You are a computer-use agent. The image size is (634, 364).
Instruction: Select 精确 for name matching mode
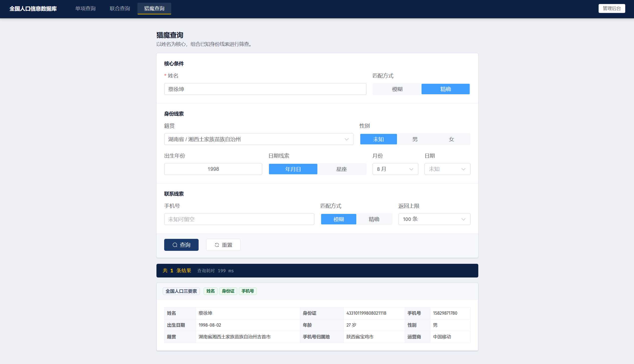(x=445, y=89)
